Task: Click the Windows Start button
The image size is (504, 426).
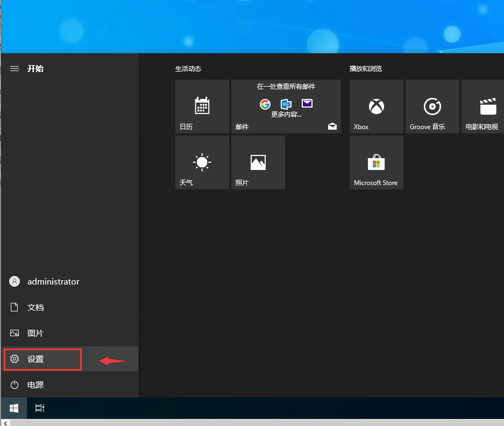Action: tap(14, 408)
